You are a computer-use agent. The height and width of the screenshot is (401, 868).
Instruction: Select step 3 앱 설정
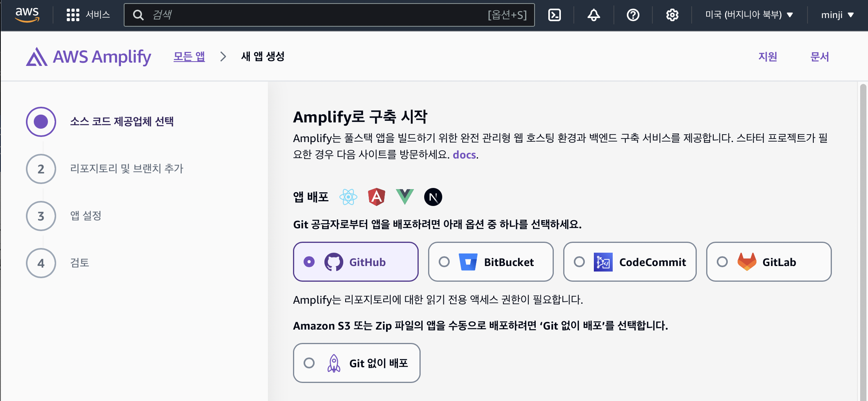[x=86, y=216]
